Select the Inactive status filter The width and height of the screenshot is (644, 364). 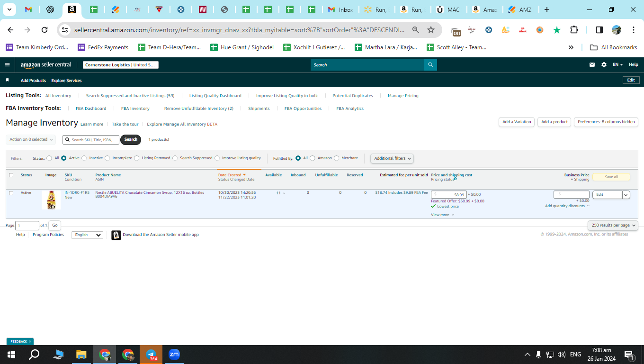click(84, 158)
